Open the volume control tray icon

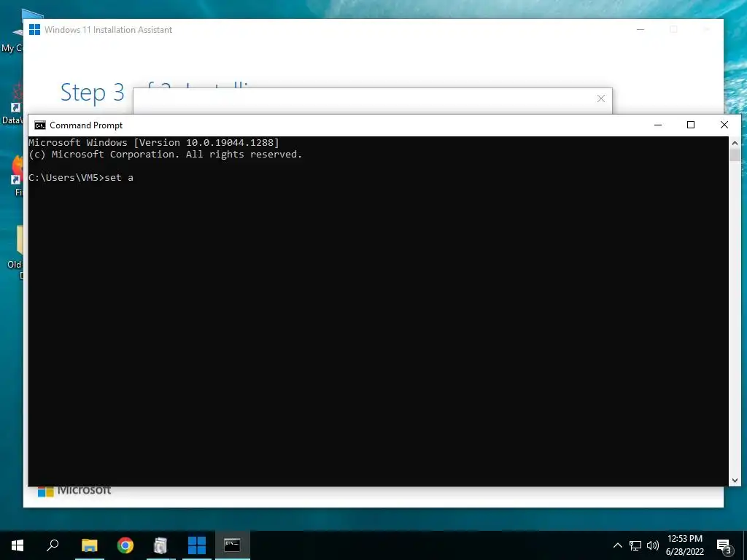click(653, 545)
